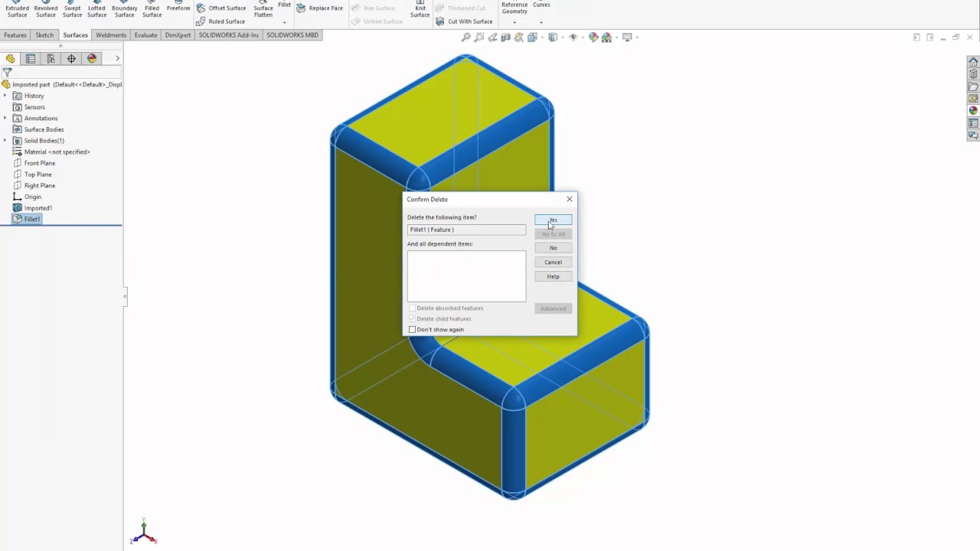The height and width of the screenshot is (551, 980).
Task: Expand the Solid Bodies tree node
Action: pos(5,140)
